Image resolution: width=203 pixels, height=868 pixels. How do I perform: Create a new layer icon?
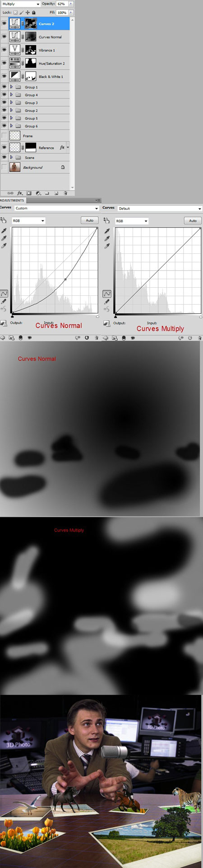56,193
